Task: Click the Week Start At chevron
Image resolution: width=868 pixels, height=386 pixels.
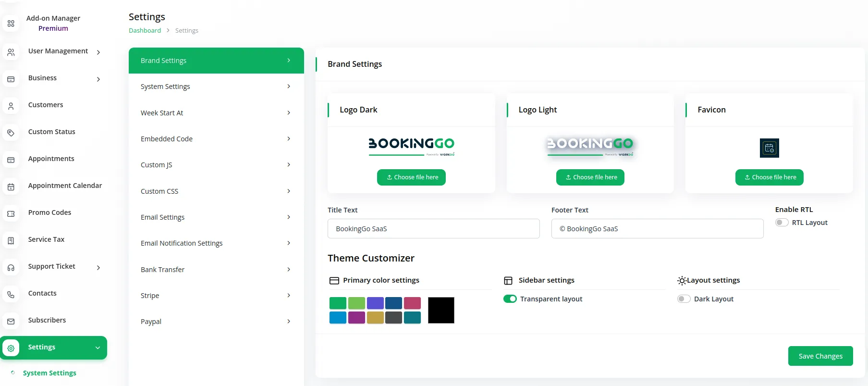Action: 289,113
